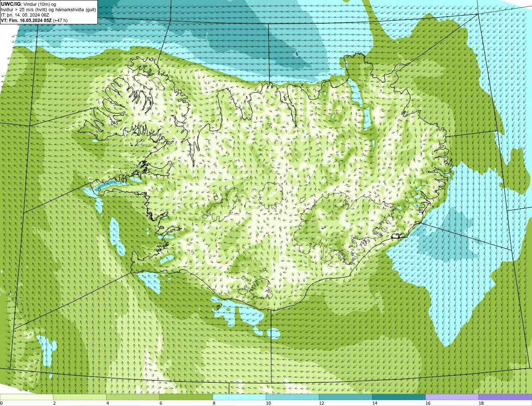The height and width of the screenshot is (406, 532).
Task: Click the '18' label on the wind scale
Action: (481, 403)
